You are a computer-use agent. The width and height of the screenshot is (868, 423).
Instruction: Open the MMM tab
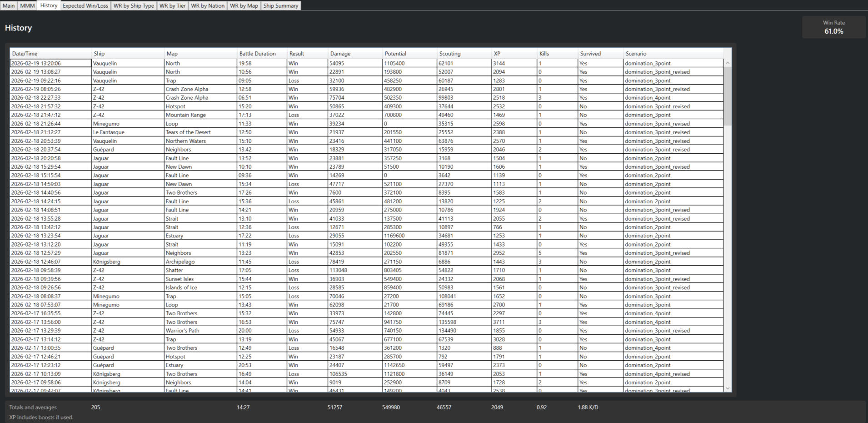pos(27,5)
